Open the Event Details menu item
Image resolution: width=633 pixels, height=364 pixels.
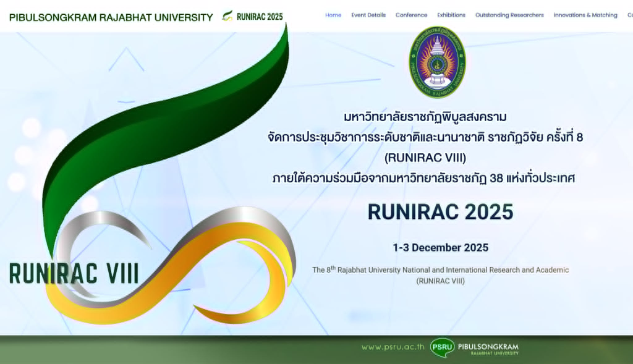pyautogui.click(x=368, y=15)
